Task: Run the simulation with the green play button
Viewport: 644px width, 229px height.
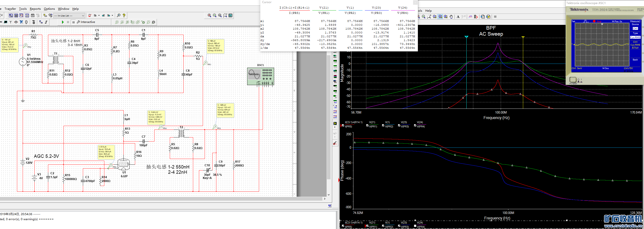Action: [63, 22]
